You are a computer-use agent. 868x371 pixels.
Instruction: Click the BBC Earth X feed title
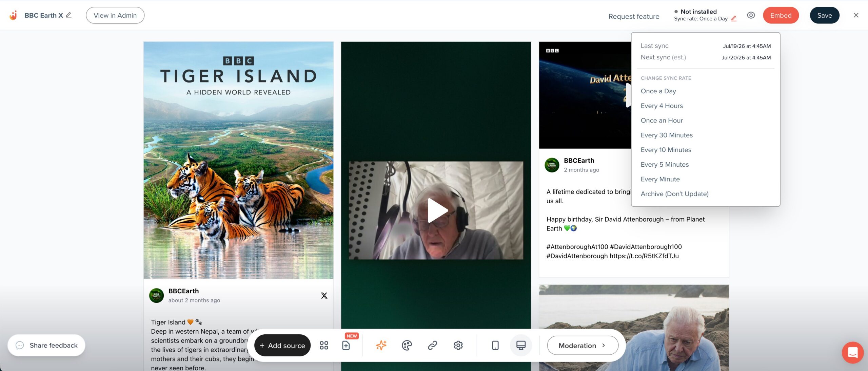pyautogui.click(x=44, y=15)
